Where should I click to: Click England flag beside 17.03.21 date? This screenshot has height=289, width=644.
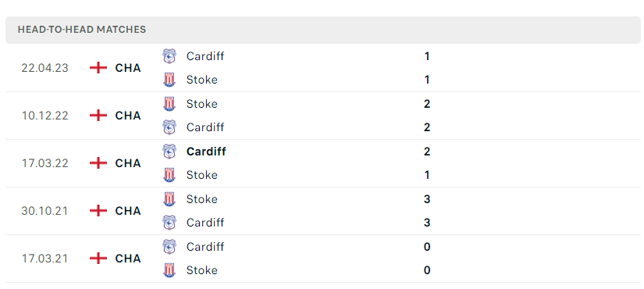pos(98,259)
